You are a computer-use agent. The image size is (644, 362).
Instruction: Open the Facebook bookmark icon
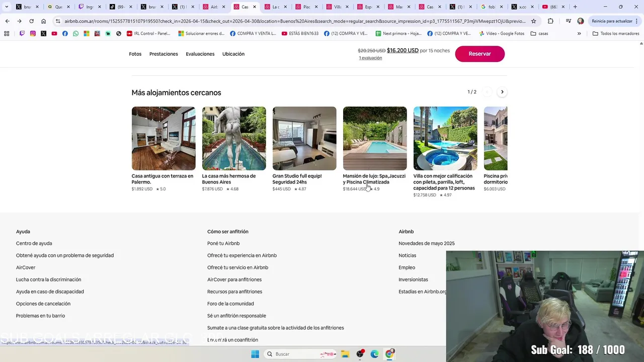(x=65, y=33)
